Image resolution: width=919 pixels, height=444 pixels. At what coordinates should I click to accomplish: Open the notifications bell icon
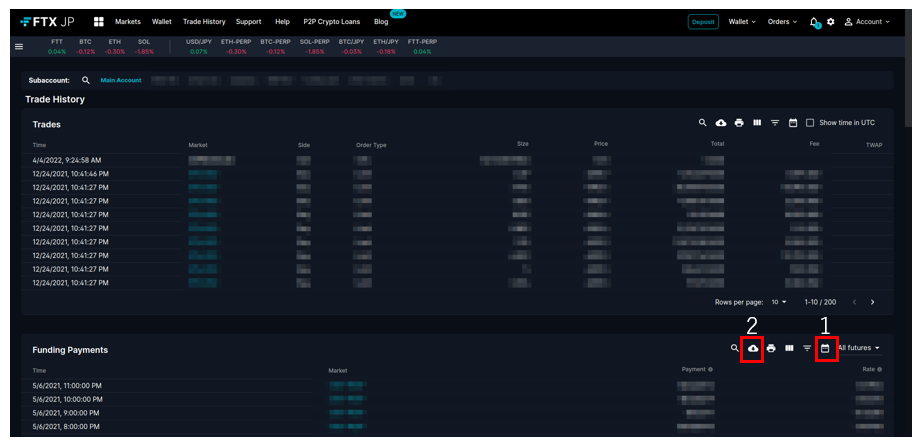814,22
